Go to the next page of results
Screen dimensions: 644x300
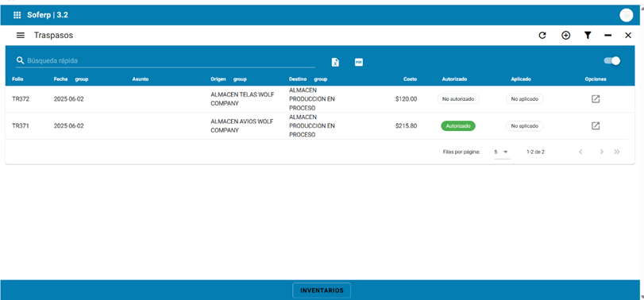(602, 152)
